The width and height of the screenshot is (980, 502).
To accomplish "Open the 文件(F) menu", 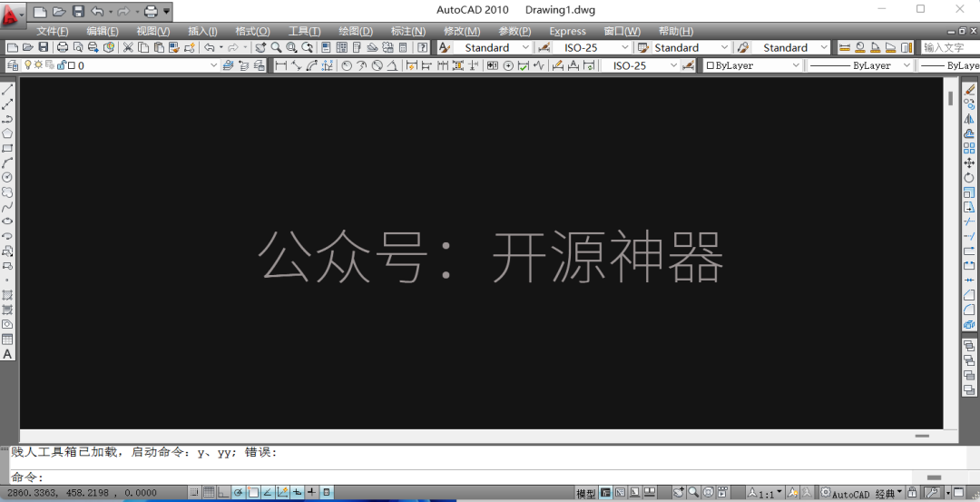I will tap(53, 31).
